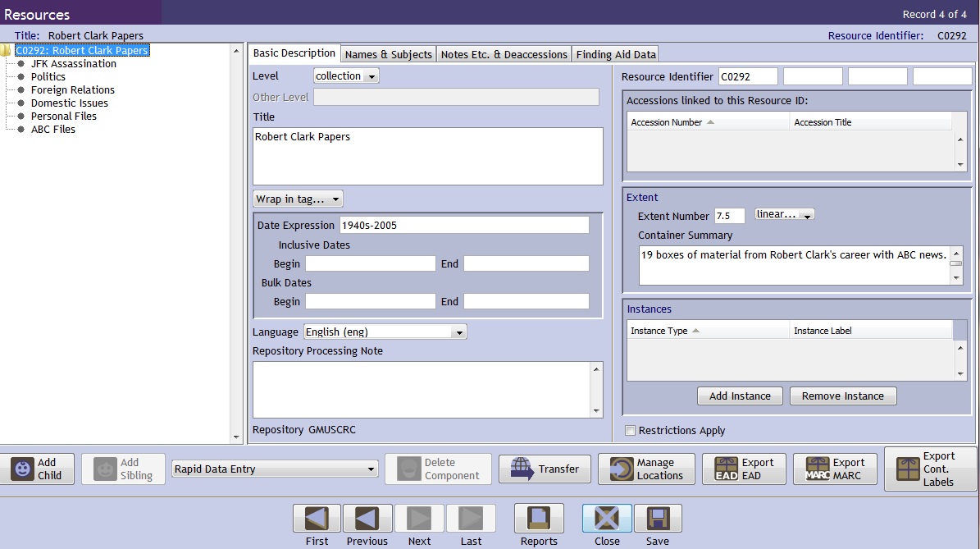This screenshot has width=980, height=549.
Task: Switch to the Names & Subjects tab
Action: [x=388, y=54]
